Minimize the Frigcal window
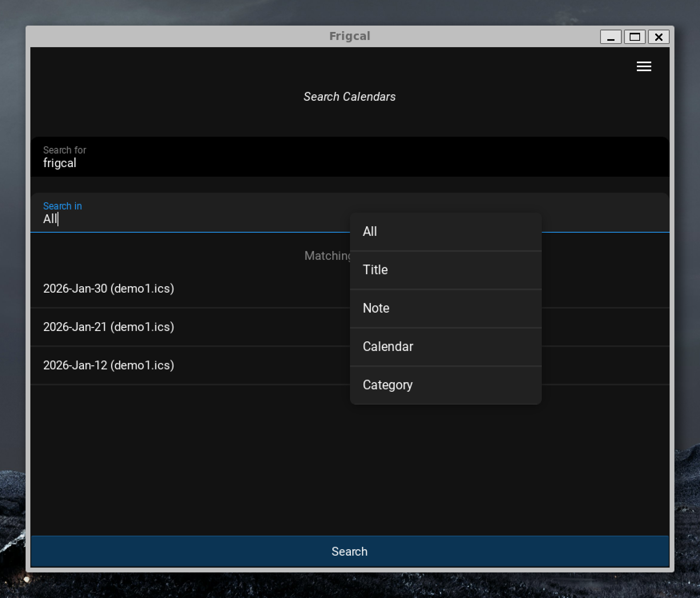This screenshot has width=700, height=598. click(x=611, y=37)
